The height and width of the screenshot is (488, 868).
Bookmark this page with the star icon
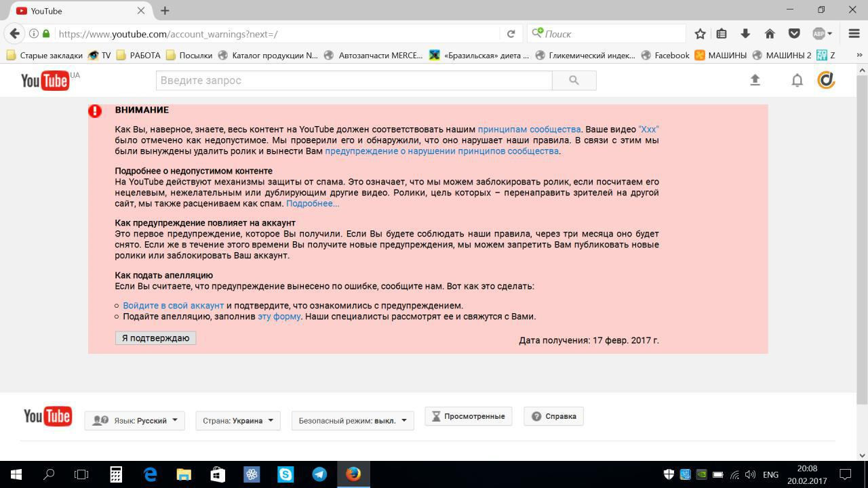[701, 33]
